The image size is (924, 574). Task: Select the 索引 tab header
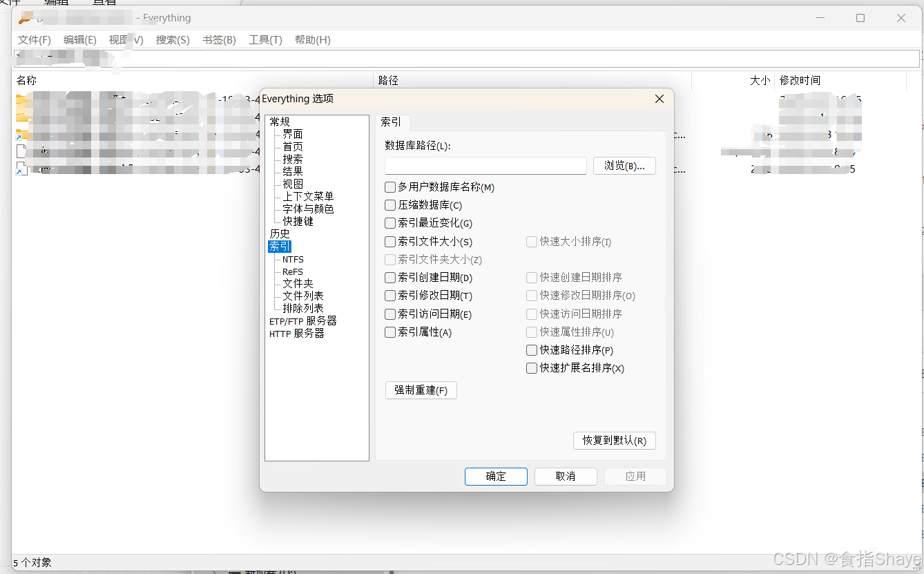click(x=391, y=122)
